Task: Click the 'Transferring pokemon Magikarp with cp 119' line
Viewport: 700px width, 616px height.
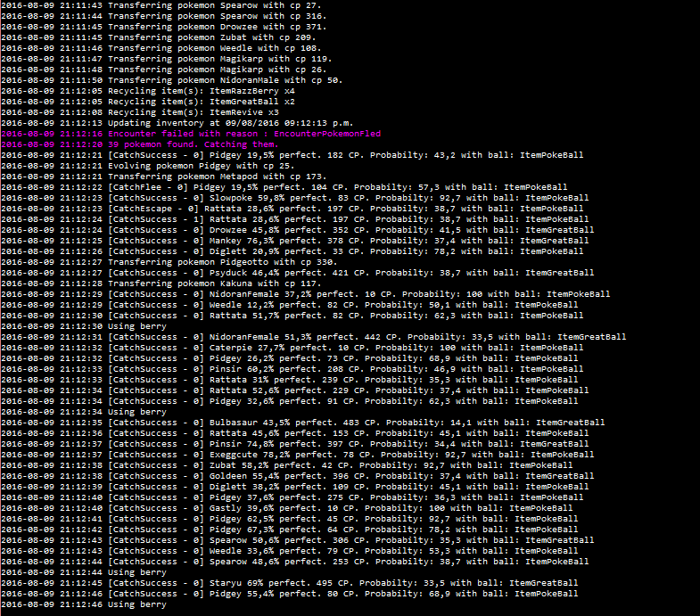Action: (167, 59)
